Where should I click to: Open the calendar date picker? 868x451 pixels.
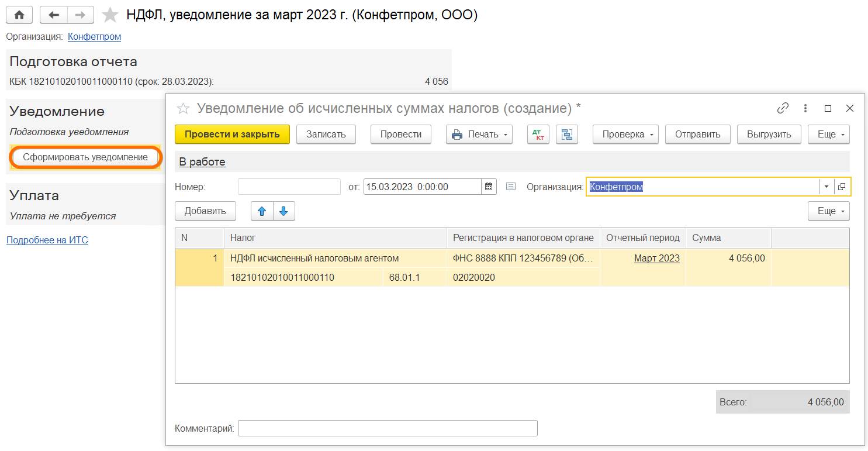(489, 187)
